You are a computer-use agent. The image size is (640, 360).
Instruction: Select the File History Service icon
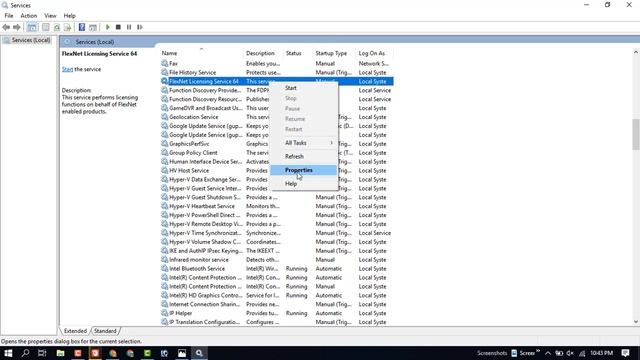(x=164, y=73)
